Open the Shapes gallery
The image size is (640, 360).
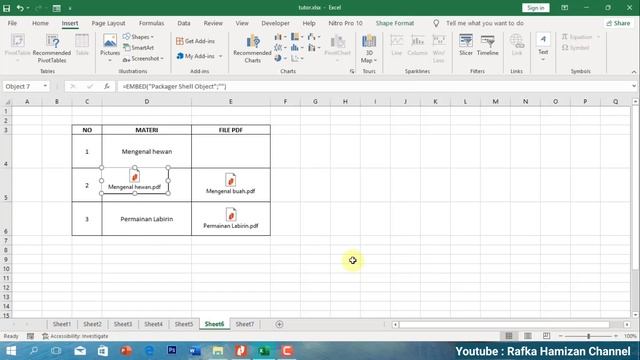pyautogui.click(x=138, y=37)
